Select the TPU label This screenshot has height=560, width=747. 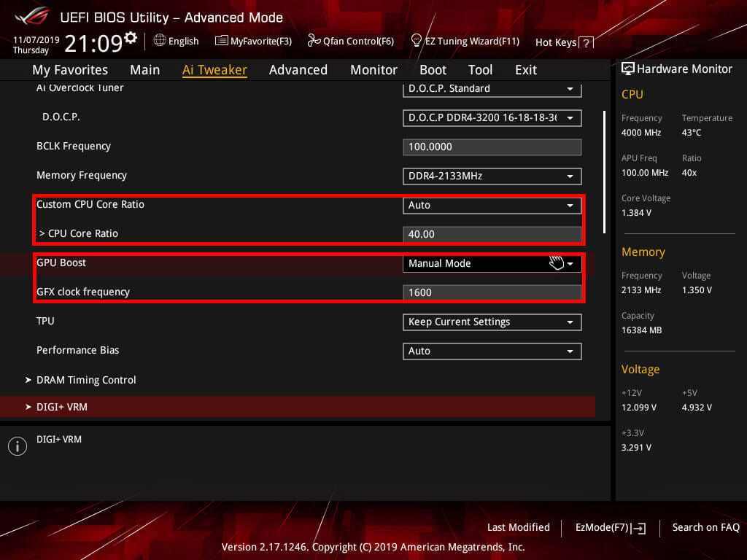click(45, 321)
